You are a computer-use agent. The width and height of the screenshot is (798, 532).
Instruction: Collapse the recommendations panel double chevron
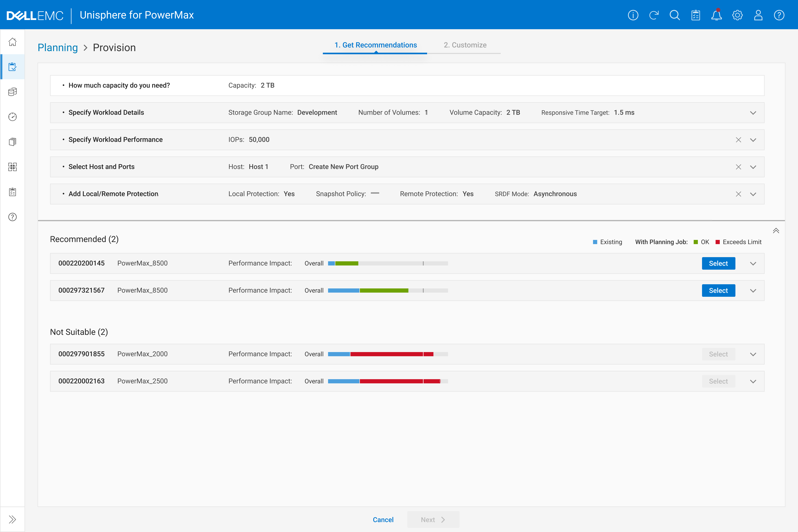(x=776, y=231)
